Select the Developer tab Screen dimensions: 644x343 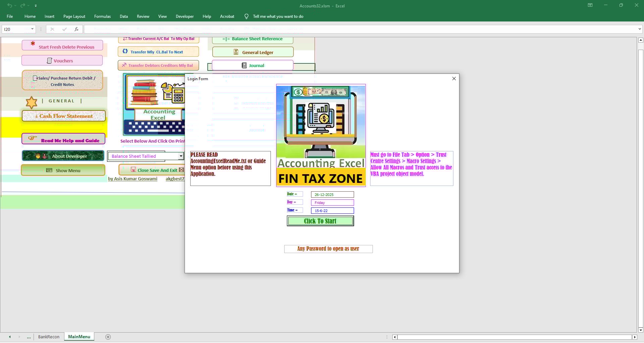[184, 16]
